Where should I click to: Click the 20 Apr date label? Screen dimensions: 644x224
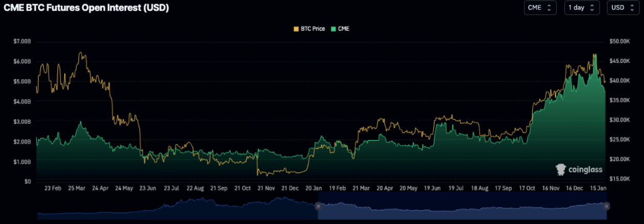[x=385, y=188]
